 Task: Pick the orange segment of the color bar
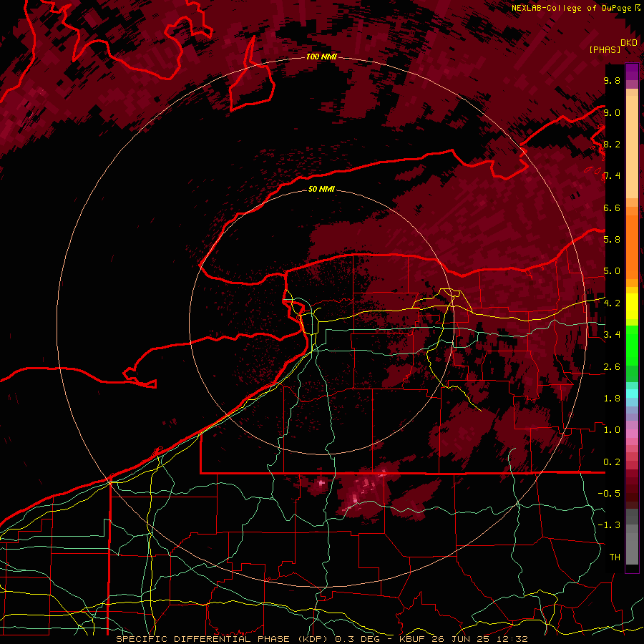[x=632, y=246]
